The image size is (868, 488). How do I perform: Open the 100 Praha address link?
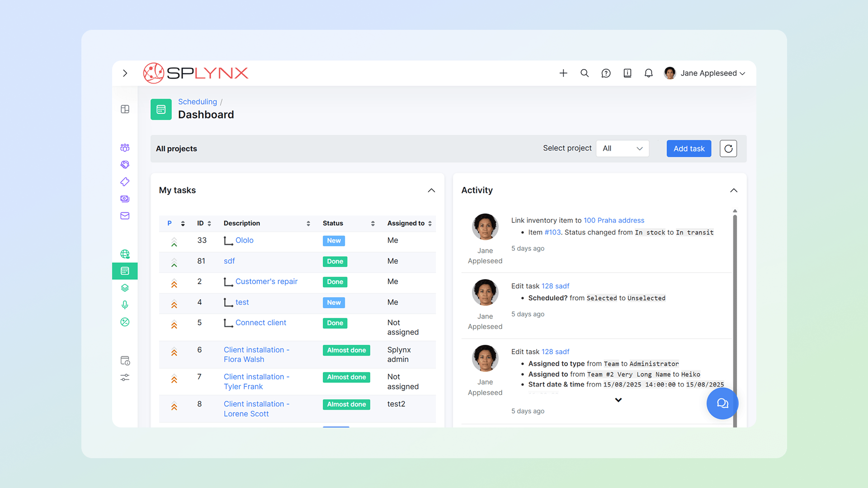pos(614,220)
